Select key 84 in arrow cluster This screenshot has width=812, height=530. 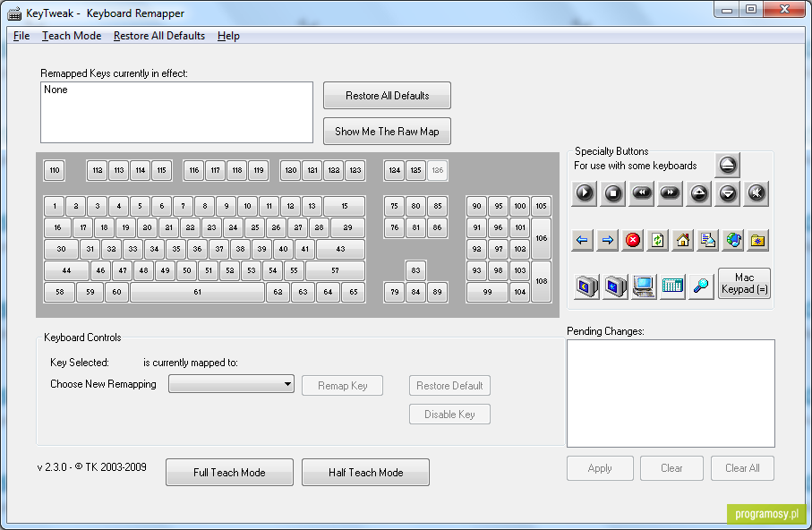coord(415,292)
